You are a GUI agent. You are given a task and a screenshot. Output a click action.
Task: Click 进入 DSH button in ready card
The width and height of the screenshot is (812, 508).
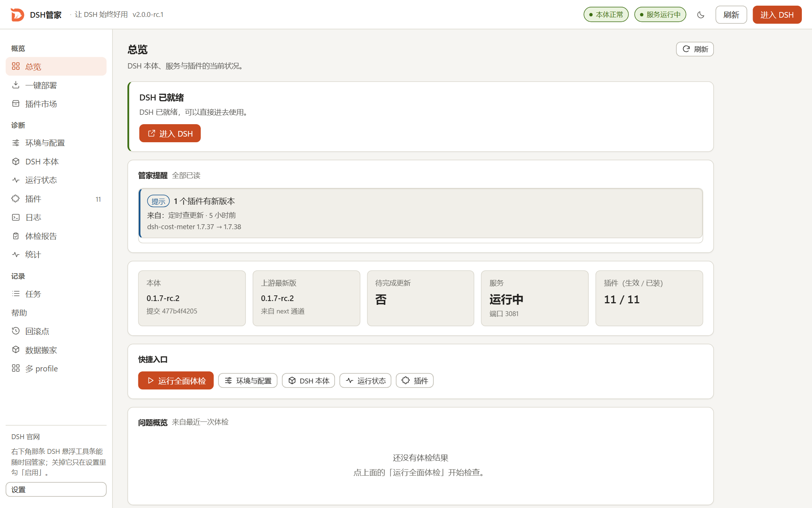170,133
